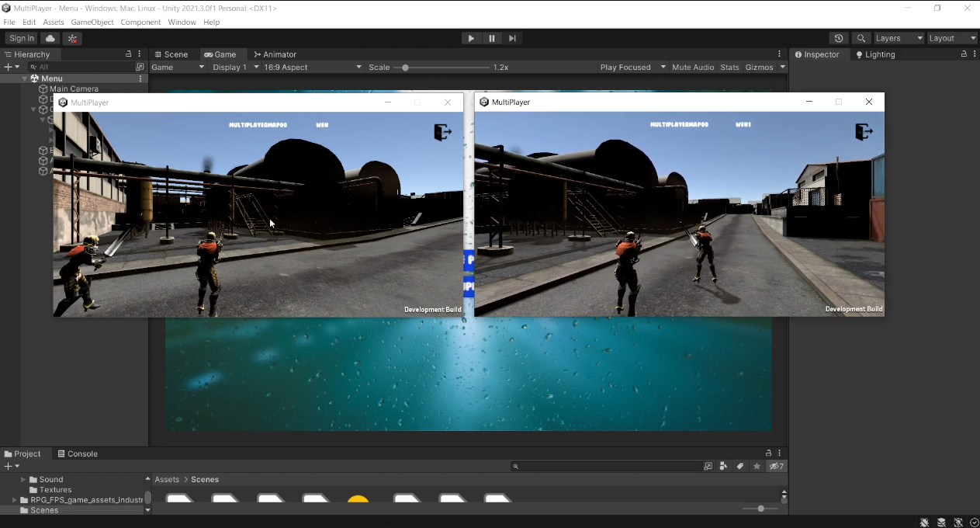Toggle Mute Audio in Game view
980x528 pixels.
(693, 68)
